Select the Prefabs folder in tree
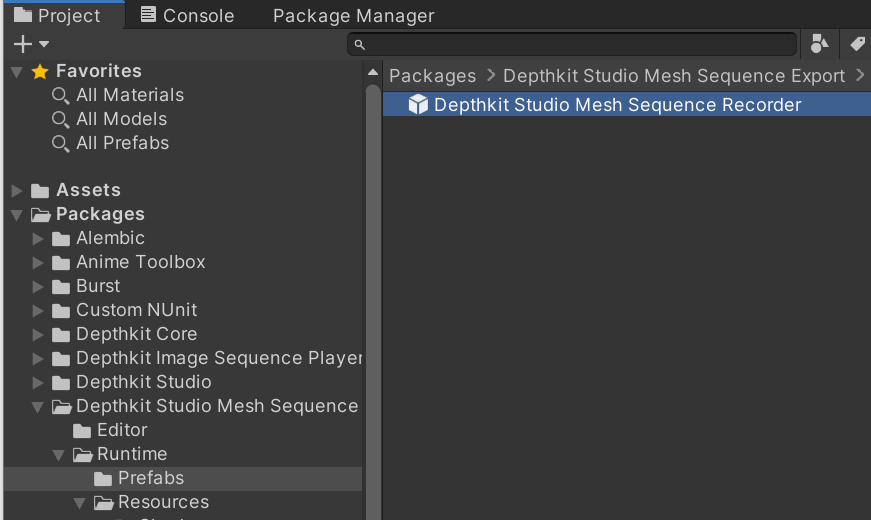Viewport: 871px width, 520px height. click(150, 478)
